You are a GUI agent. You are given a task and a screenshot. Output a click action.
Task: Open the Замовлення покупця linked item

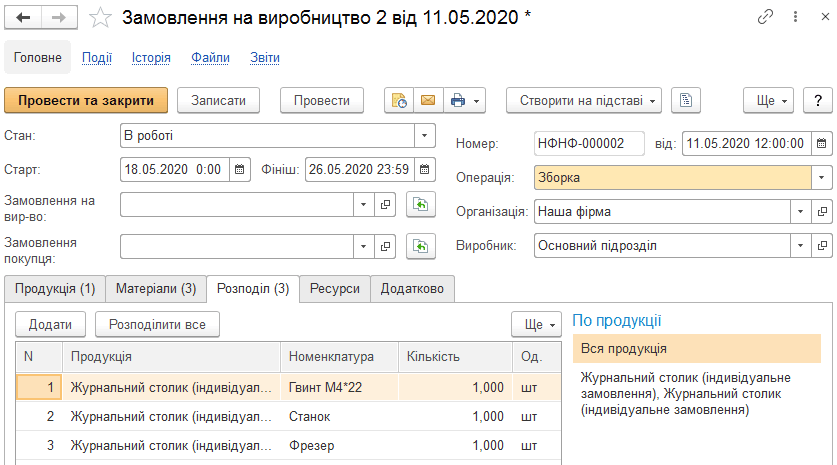coord(385,247)
